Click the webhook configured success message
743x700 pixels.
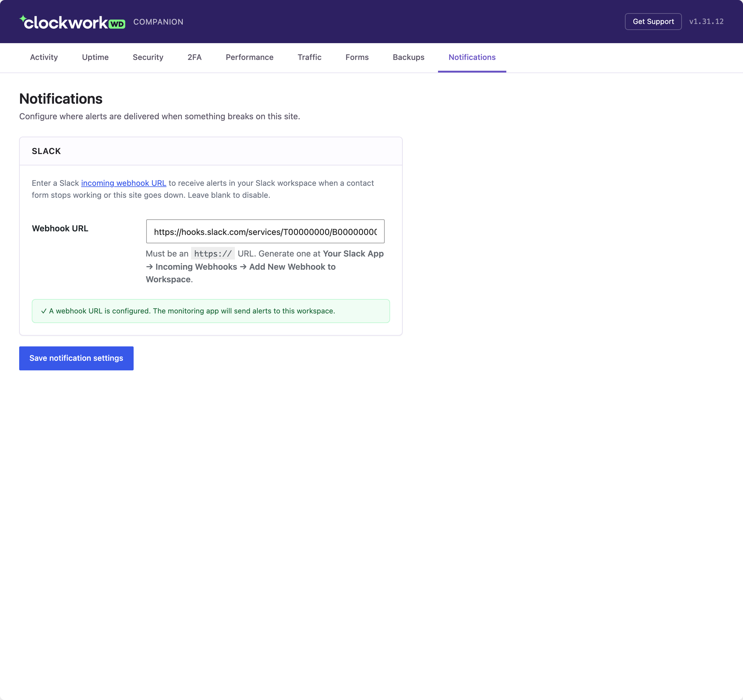pyautogui.click(x=211, y=311)
